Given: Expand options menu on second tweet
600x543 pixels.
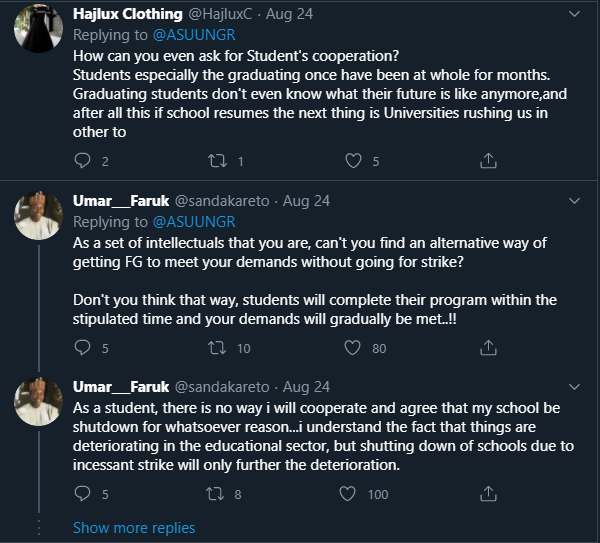Looking at the screenshot, I should tap(574, 201).
